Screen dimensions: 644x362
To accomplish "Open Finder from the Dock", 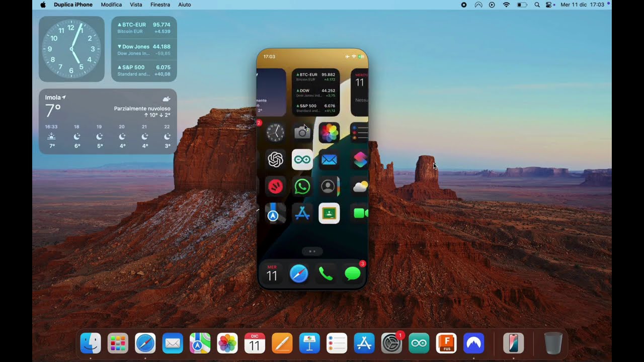I will [x=91, y=343].
